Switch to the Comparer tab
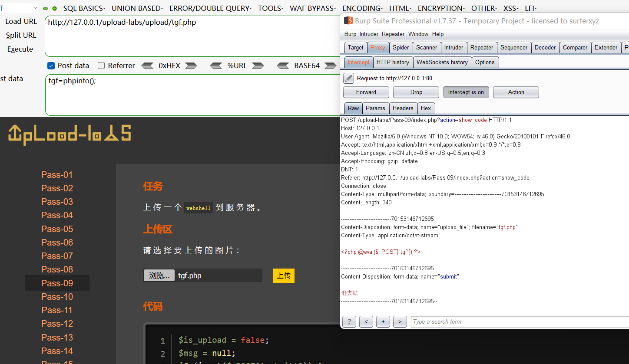The width and height of the screenshot is (629, 364). (575, 48)
